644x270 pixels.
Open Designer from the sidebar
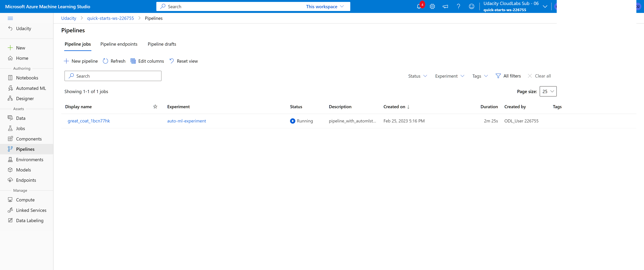click(x=25, y=98)
